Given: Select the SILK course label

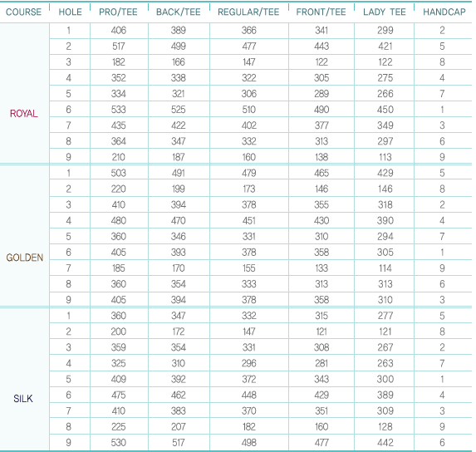Looking at the screenshot, I should pyautogui.click(x=23, y=398).
